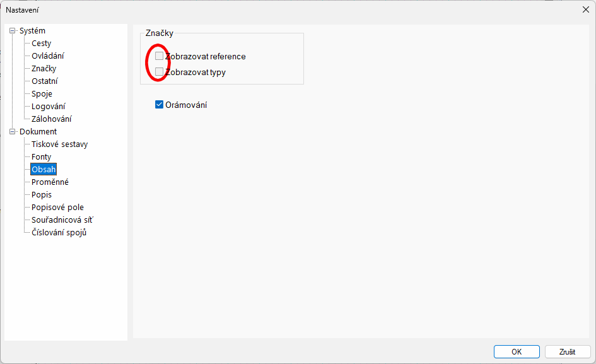
Task: Collapse the Dokument tree node
Action: pyautogui.click(x=12, y=131)
